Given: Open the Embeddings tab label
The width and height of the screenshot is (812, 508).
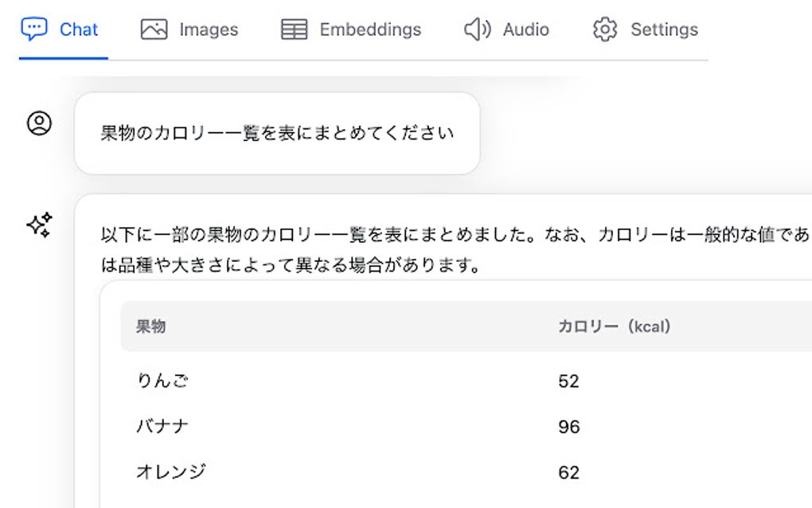Looking at the screenshot, I should (370, 29).
